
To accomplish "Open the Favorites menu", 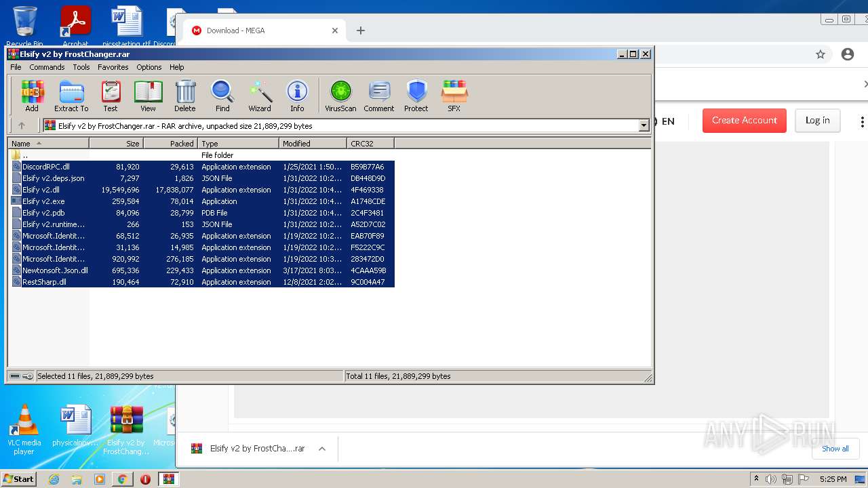I will (x=113, y=67).
